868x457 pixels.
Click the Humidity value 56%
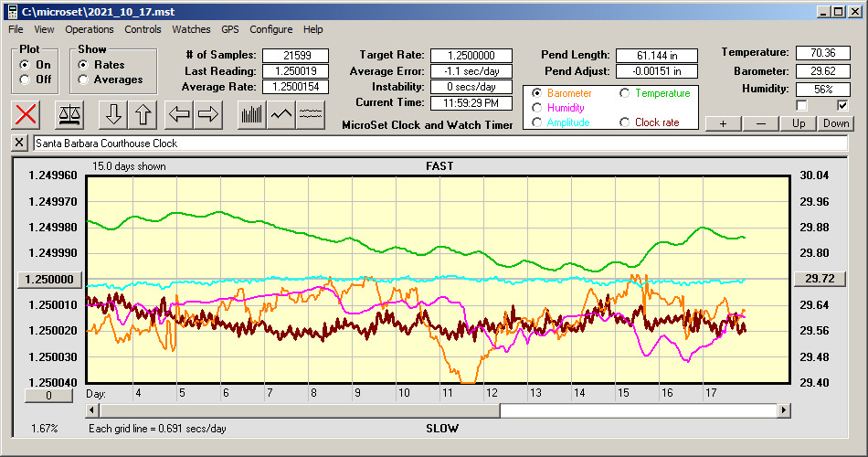point(822,89)
